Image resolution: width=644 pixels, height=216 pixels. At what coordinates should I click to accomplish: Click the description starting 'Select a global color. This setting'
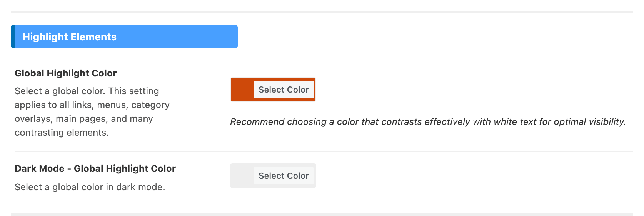tap(92, 111)
